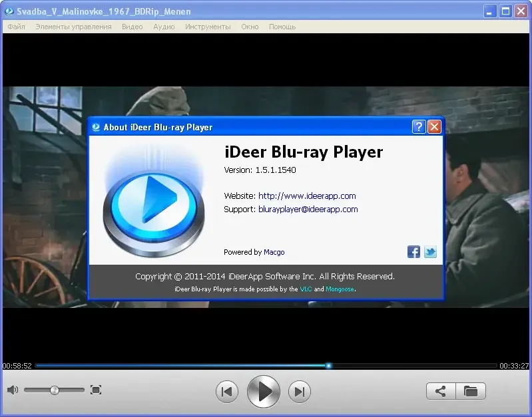Click the iDeer Blu-ray Player heading
532x417 pixels.
304,152
